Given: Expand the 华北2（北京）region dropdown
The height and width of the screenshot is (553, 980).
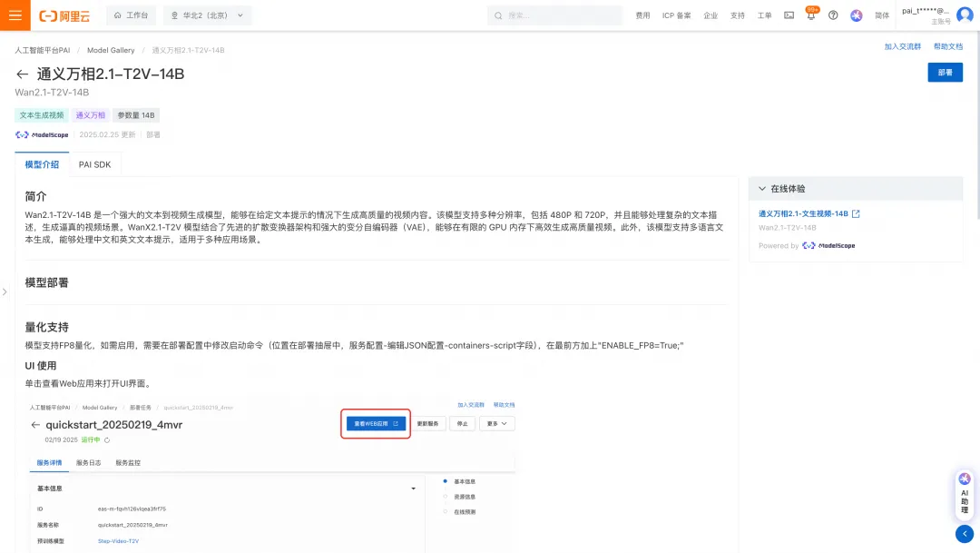Looking at the screenshot, I should [x=208, y=15].
